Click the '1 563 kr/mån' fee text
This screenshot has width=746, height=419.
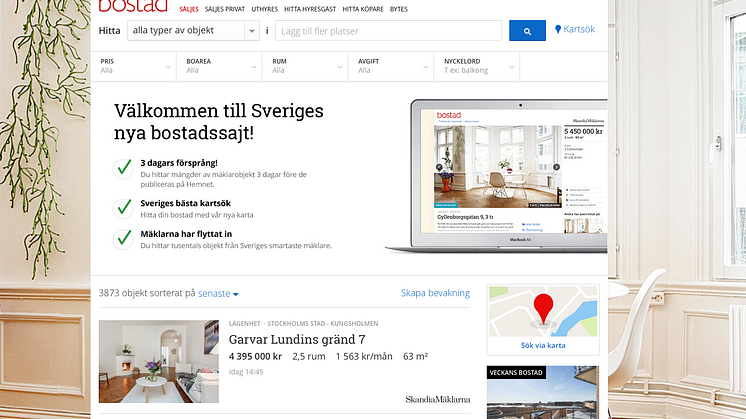[364, 356]
